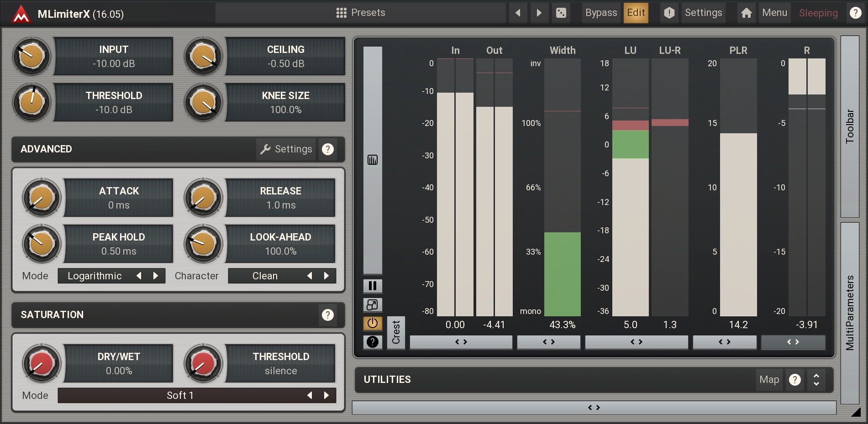Open the top bar Settings
The height and width of the screenshot is (424, 868).
(x=703, y=13)
